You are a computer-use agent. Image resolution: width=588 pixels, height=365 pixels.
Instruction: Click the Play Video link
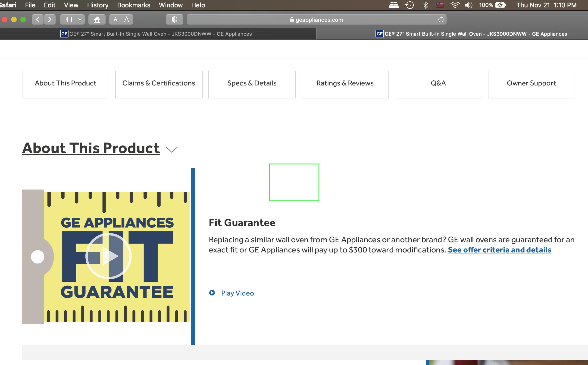[x=238, y=293]
